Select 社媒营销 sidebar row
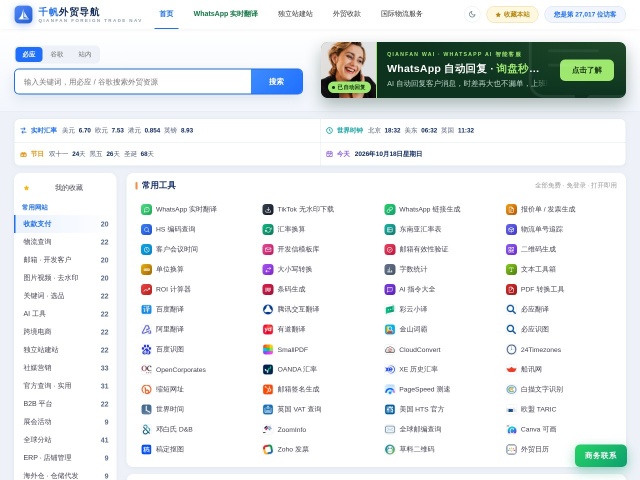This screenshot has height=480, width=640. pos(65,368)
